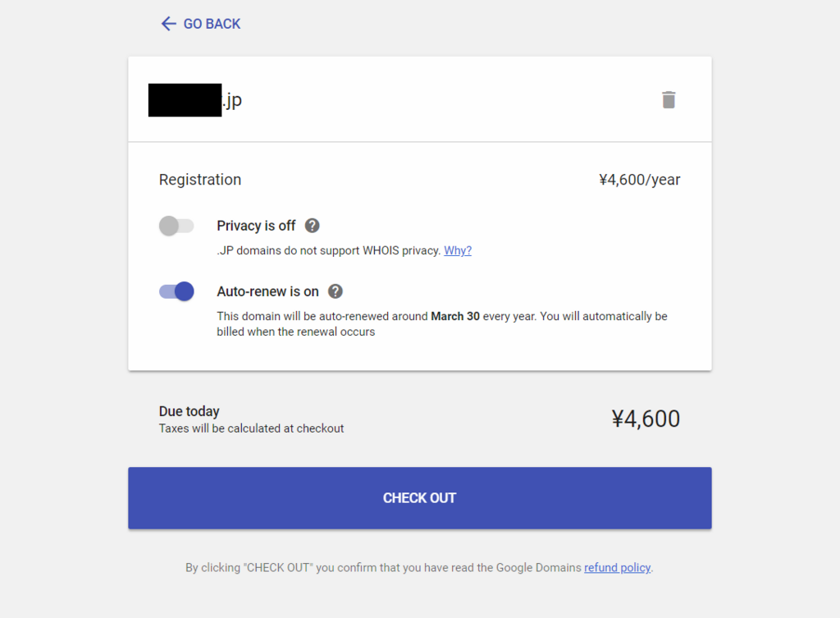Click the CHECK OUT button
This screenshot has height=618, width=840.
point(419,498)
